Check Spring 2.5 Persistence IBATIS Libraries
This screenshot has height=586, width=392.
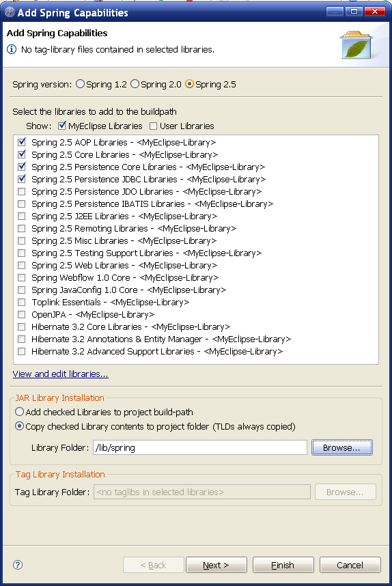click(22, 204)
